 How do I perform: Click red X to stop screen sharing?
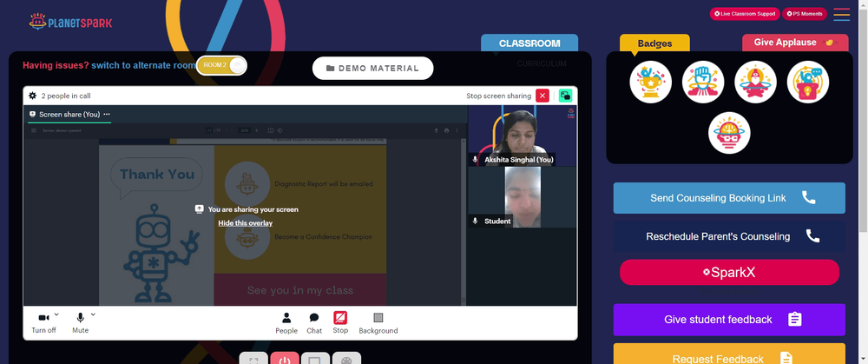542,96
